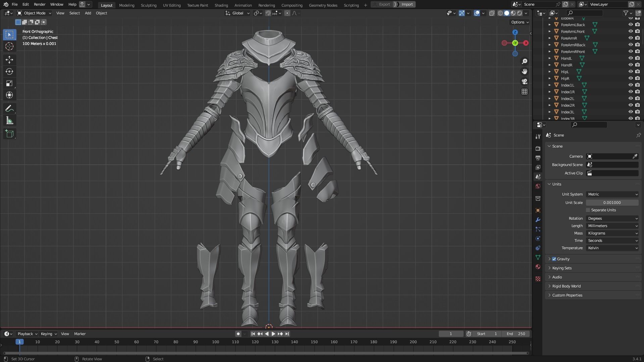This screenshot has height=362, width=644.
Task: Open the Modifiers properties tab
Action: [x=538, y=220]
